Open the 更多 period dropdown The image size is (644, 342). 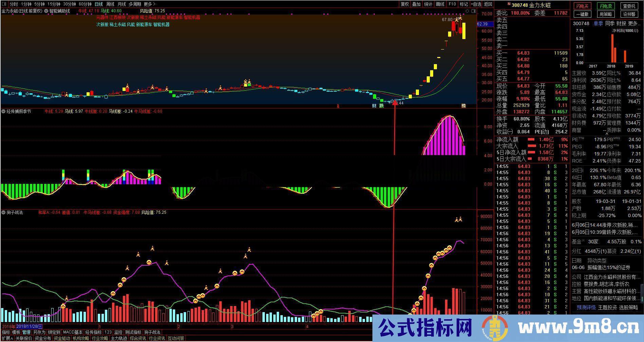[x=149, y=4]
